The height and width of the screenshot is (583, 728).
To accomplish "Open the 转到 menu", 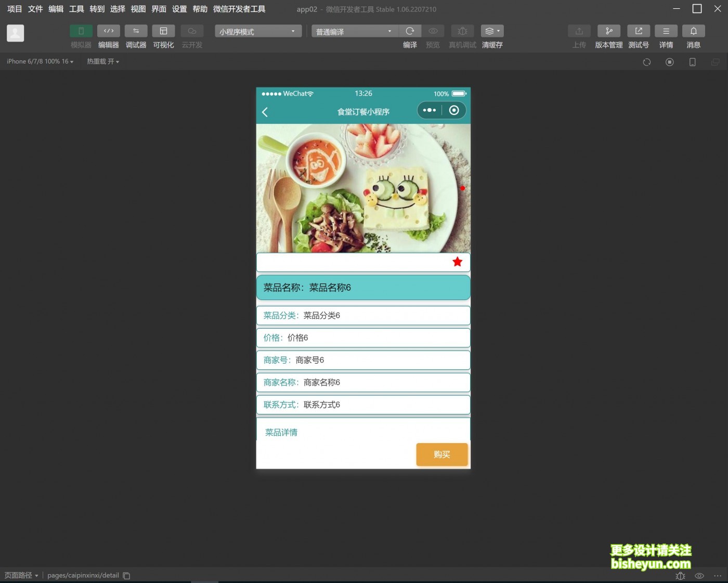I will pos(97,9).
